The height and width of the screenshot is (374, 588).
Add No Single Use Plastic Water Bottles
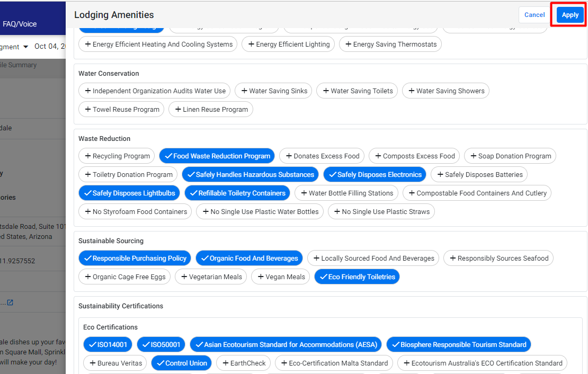260,211
